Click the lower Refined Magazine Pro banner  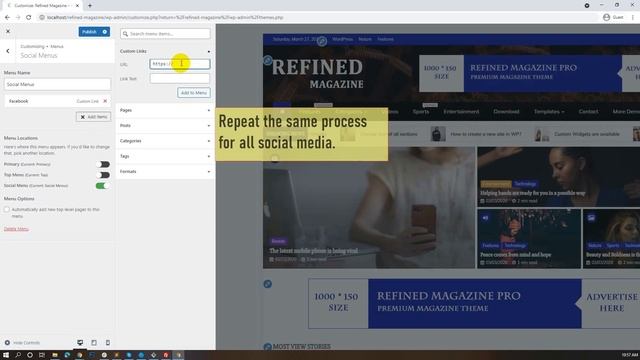(x=474, y=304)
